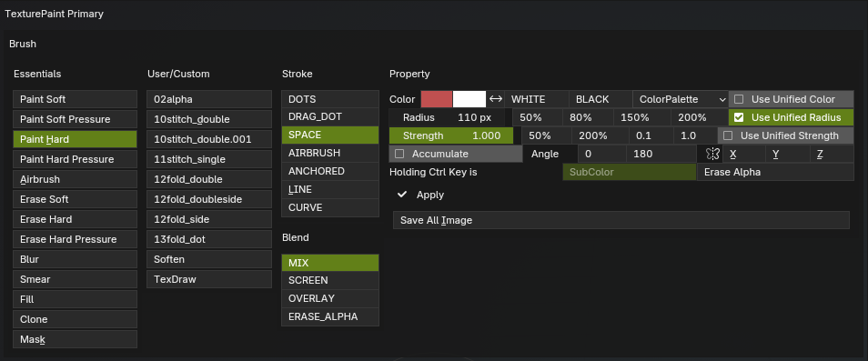
Task: Click the red primary color swatch
Action: point(437,99)
